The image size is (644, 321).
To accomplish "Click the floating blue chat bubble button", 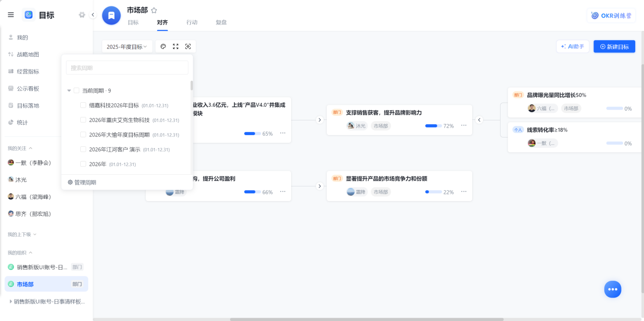I will click(x=613, y=289).
